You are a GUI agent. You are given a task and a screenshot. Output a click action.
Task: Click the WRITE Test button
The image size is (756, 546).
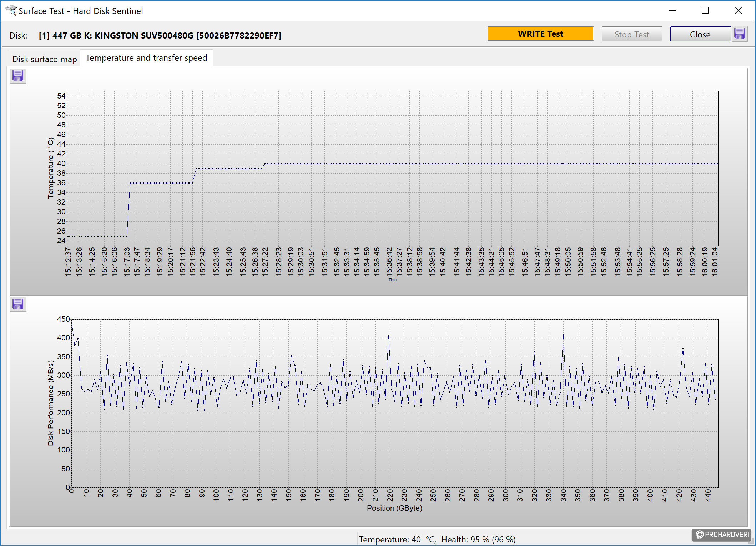(x=540, y=34)
